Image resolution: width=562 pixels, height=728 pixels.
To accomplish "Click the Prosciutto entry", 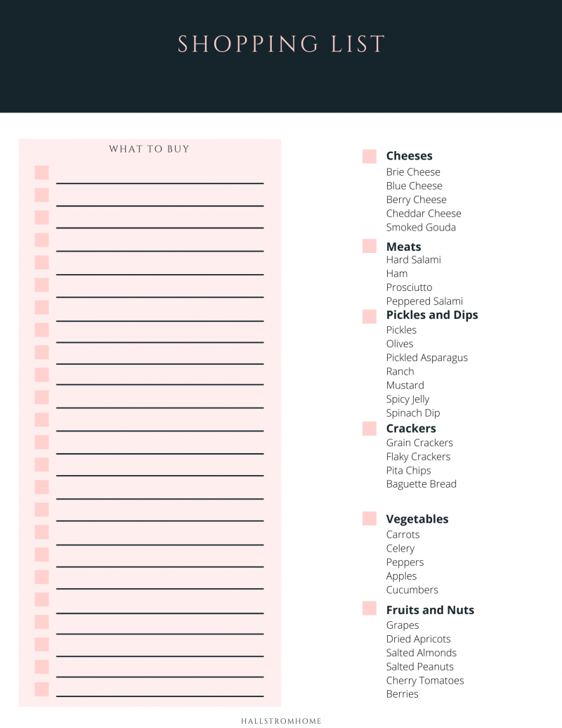I will point(409,287).
